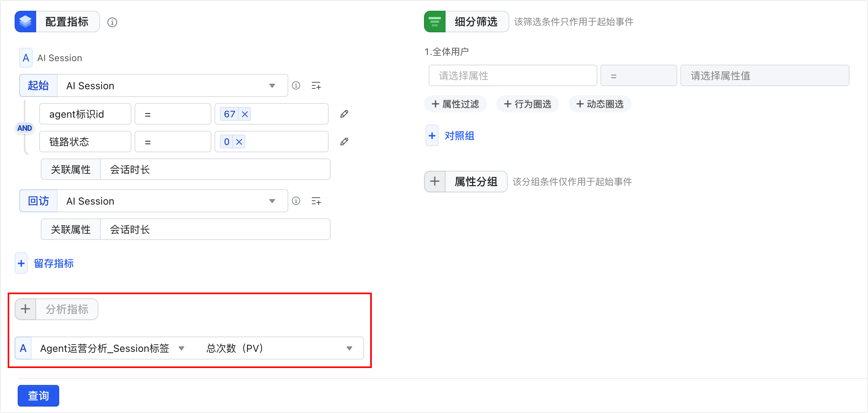Open the 链路状态 property selector
Image resolution: width=868 pixels, height=413 pixels.
[x=85, y=142]
